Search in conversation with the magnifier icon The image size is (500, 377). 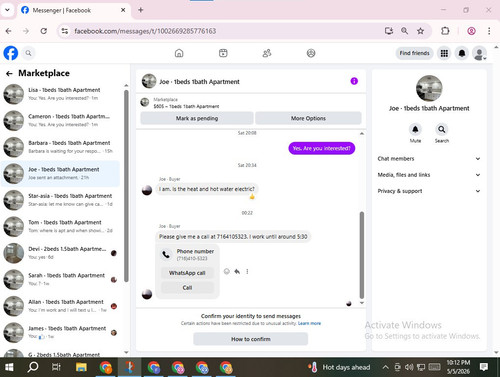click(x=442, y=129)
